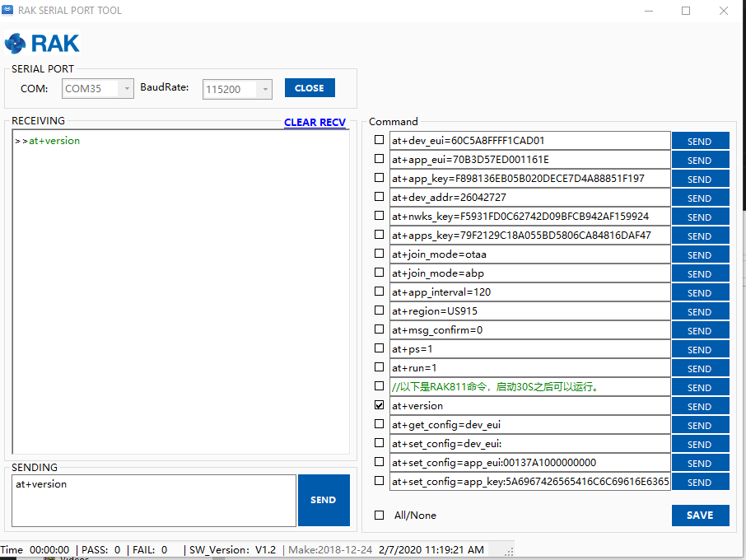Maximize the RAK Serial Port Tool window

(686, 11)
